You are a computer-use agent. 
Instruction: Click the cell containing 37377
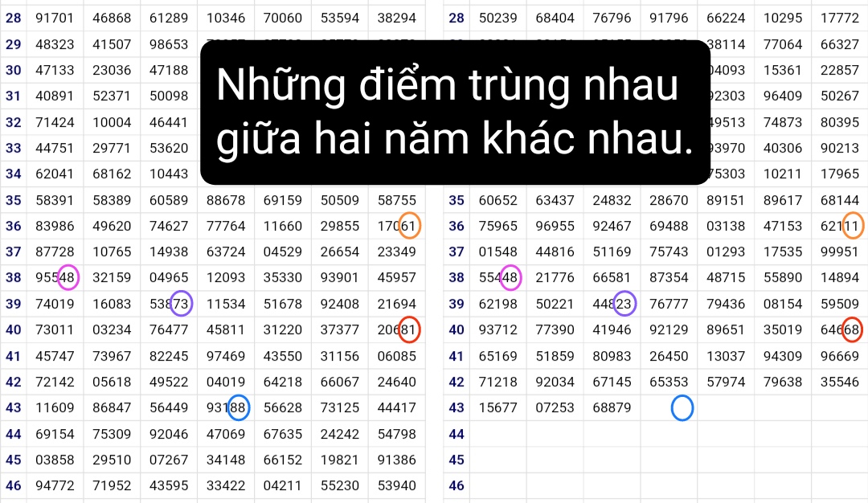click(x=340, y=329)
